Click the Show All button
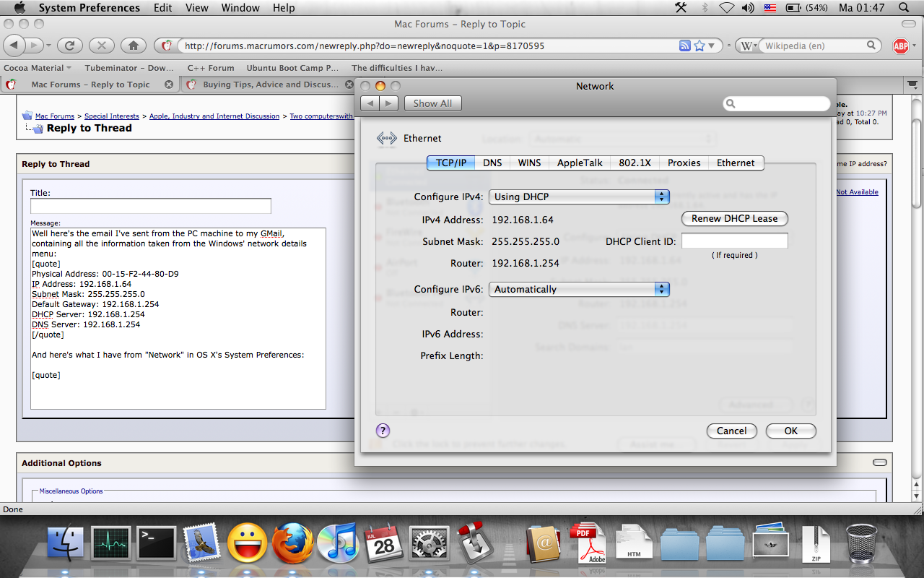 [432, 103]
